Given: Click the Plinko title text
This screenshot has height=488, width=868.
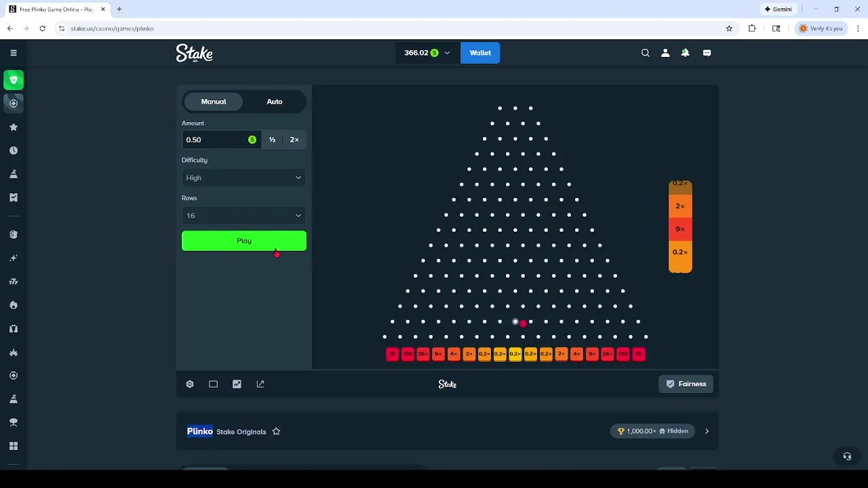Looking at the screenshot, I should pyautogui.click(x=200, y=432).
